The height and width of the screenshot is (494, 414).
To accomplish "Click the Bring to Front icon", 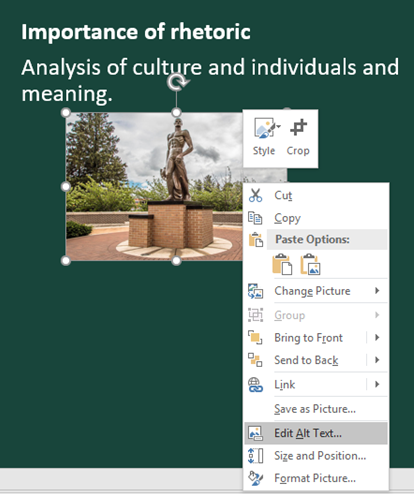I will pyautogui.click(x=255, y=337).
